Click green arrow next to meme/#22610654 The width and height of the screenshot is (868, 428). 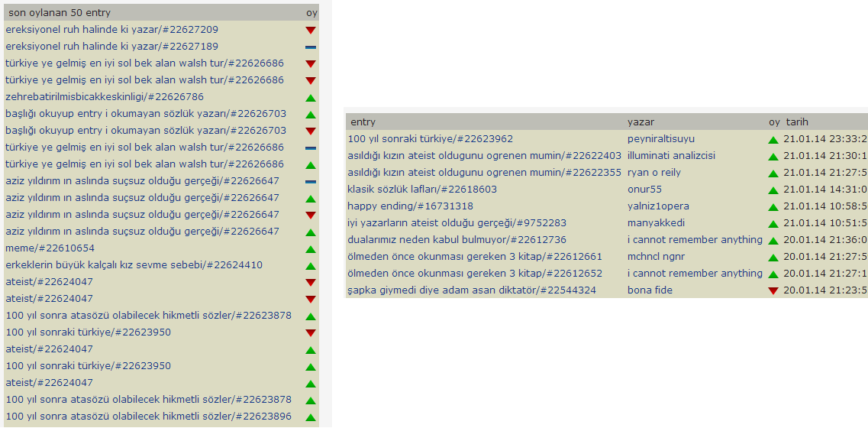coord(310,249)
